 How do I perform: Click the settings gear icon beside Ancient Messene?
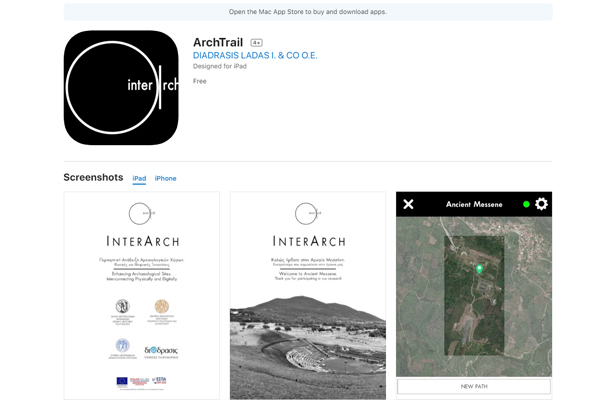point(541,204)
